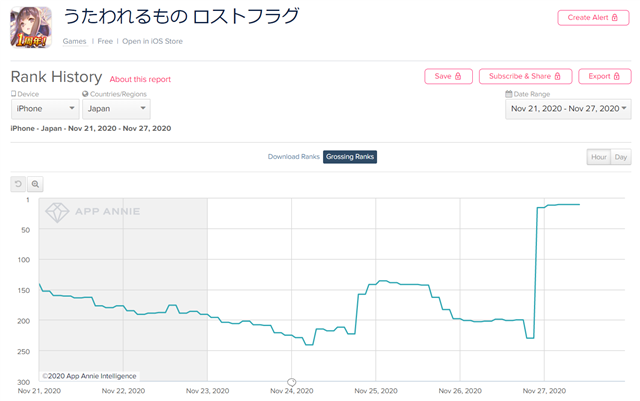Click the lock icon on Save button

[x=458, y=76]
